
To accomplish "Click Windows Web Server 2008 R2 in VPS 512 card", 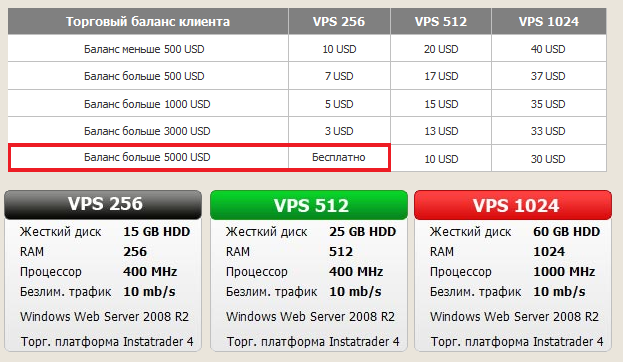I will pos(310,317).
